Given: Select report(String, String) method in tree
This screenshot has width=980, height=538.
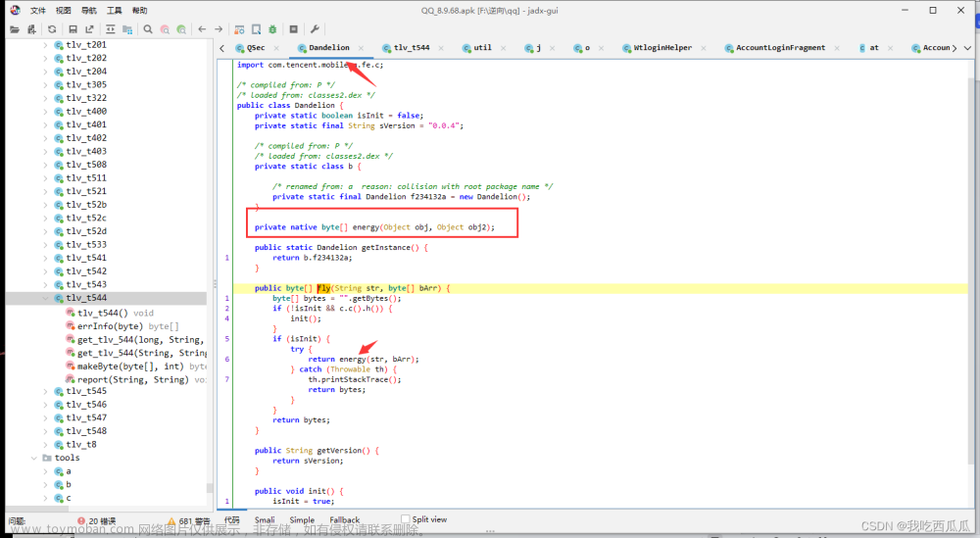Looking at the screenshot, I should pyautogui.click(x=135, y=380).
